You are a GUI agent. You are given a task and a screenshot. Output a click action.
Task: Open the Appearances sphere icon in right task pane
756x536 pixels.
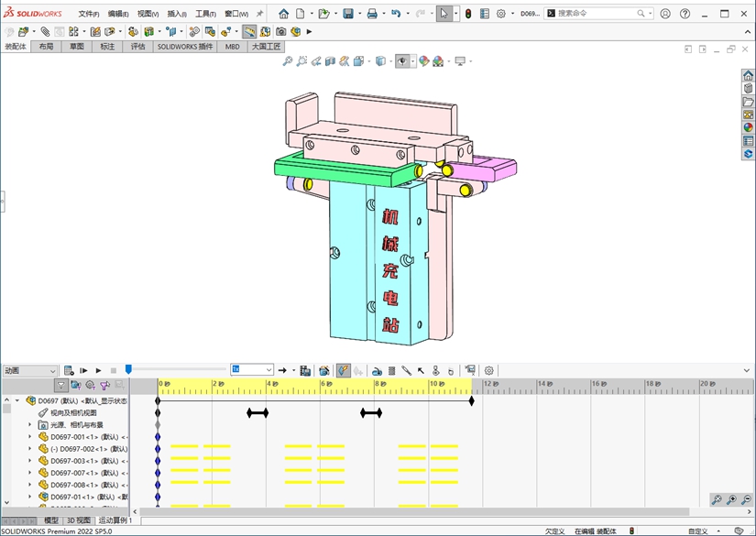[x=748, y=127]
